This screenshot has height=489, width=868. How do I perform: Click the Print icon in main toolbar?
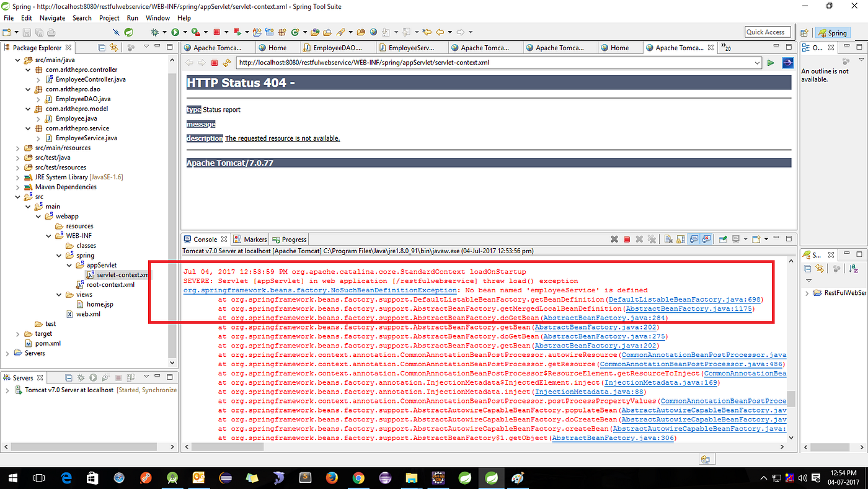point(51,32)
